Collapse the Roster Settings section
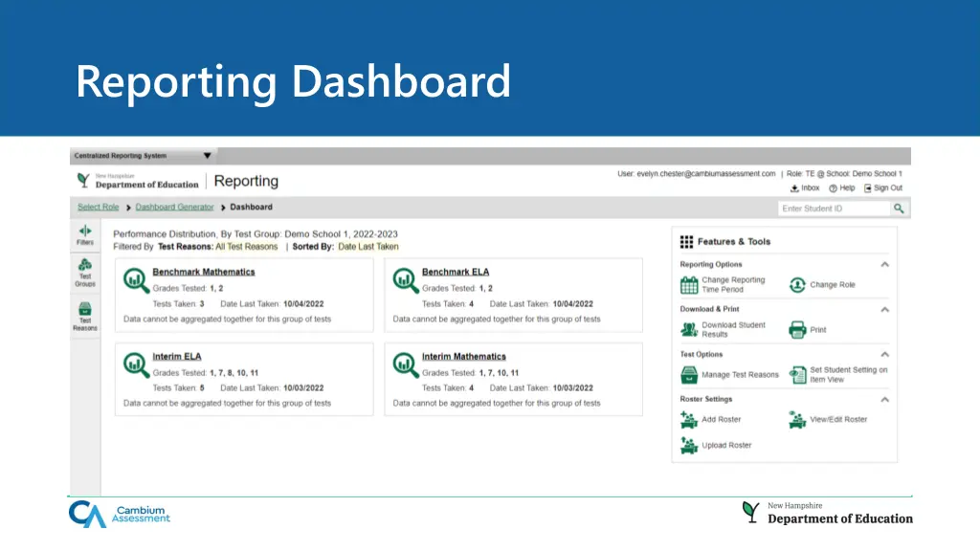 click(x=884, y=399)
